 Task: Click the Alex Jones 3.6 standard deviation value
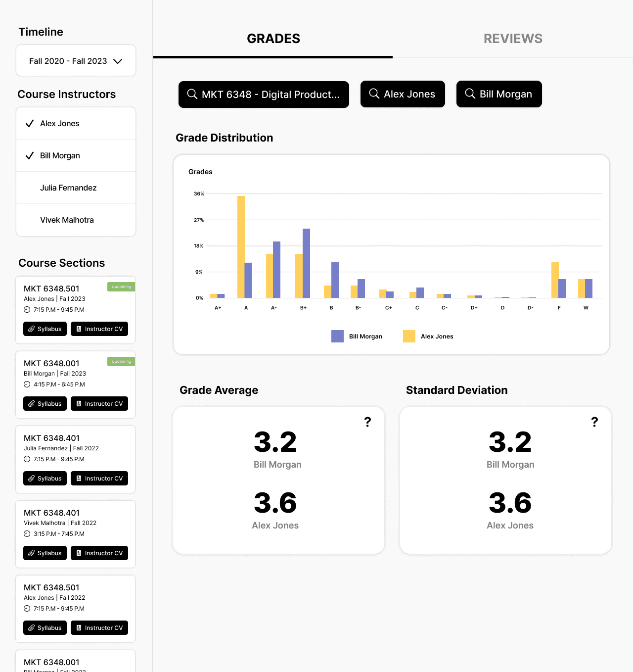510,503
